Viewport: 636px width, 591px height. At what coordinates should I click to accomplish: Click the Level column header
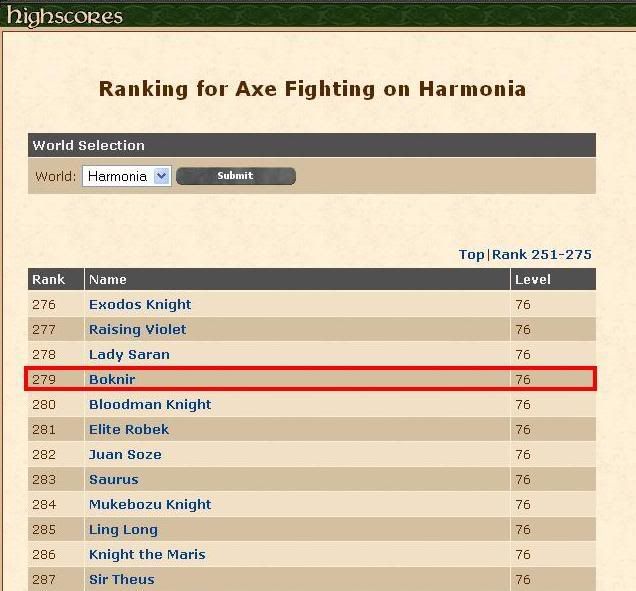pos(533,279)
